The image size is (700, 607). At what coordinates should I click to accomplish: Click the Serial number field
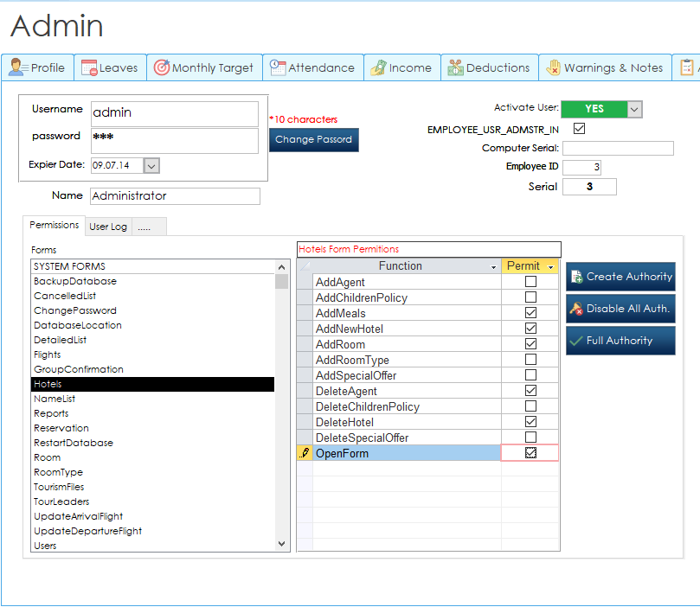tap(589, 187)
